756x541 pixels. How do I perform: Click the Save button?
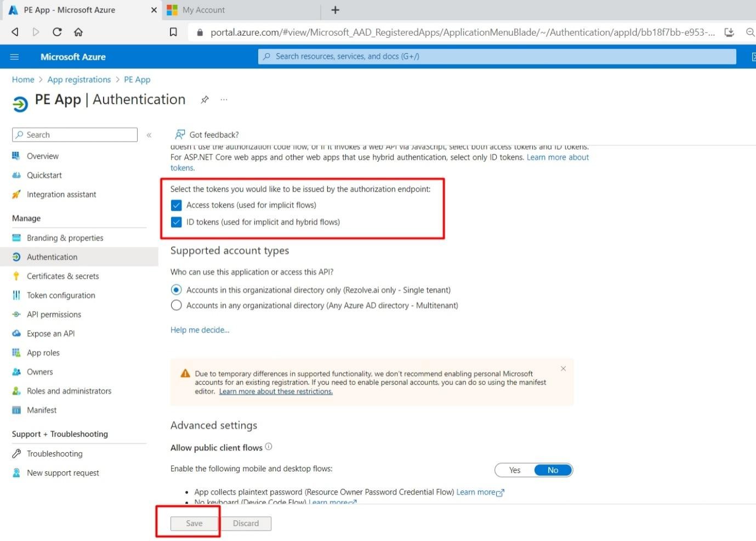tap(194, 523)
